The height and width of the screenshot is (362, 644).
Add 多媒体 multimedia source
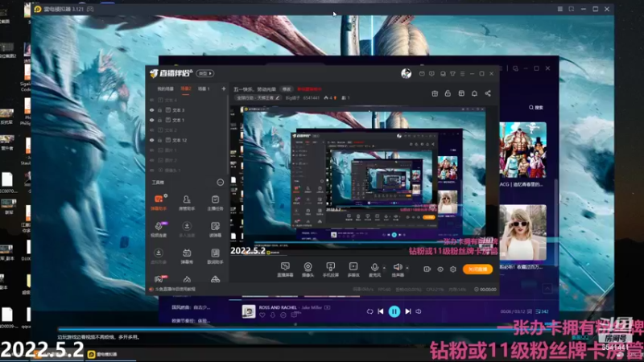(353, 269)
